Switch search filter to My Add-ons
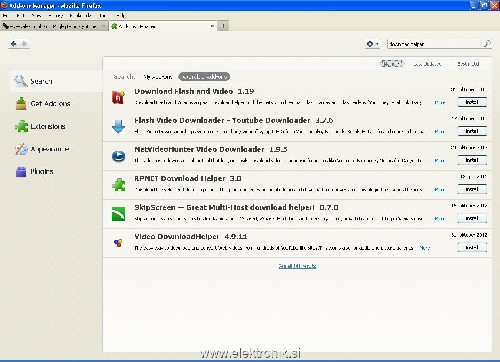This screenshot has width=500, height=362. pyautogui.click(x=158, y=77)
